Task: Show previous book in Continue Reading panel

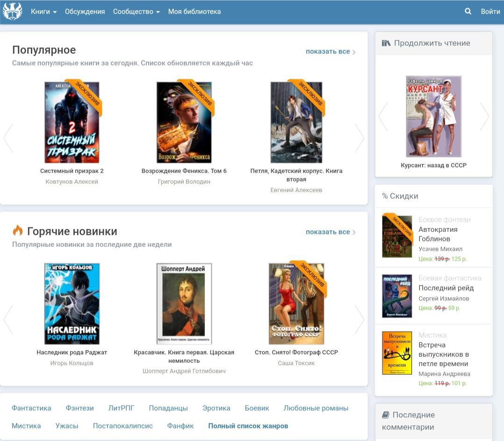Action: coord(383,116)
